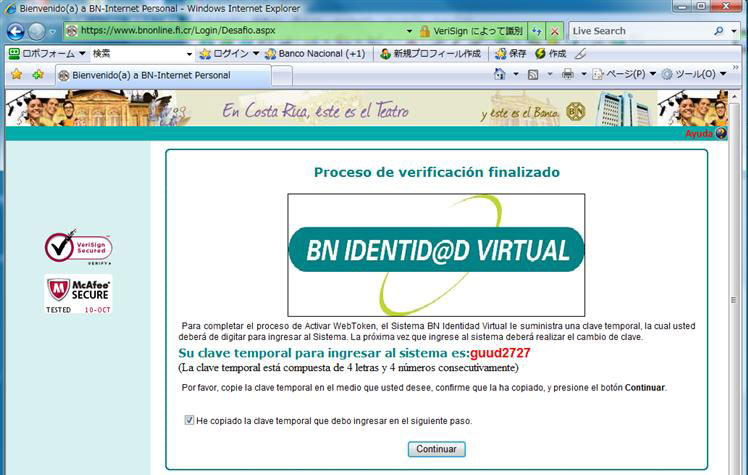Open the ツール(O) tools menu
748x475 pixels.
(694, 74)
